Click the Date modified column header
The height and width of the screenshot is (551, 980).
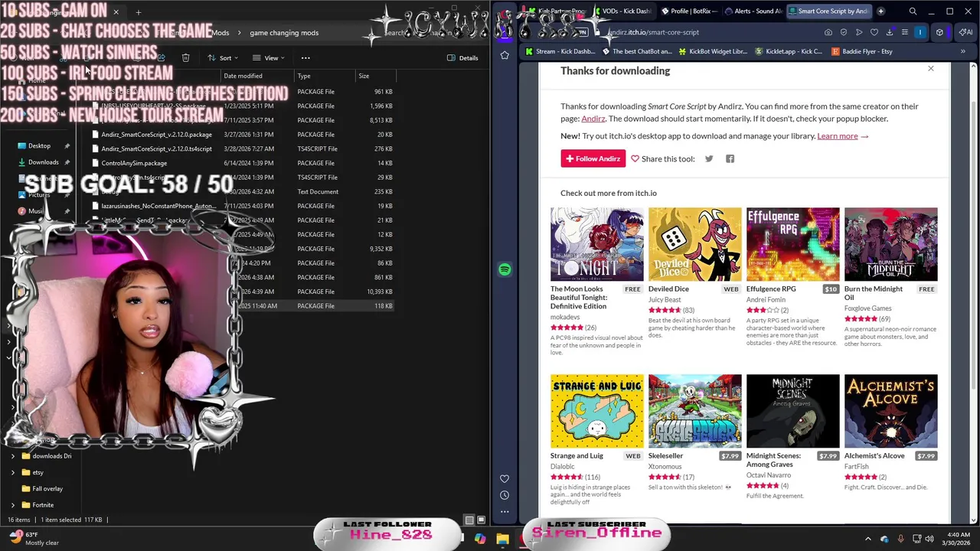click(x=256, y=76)
